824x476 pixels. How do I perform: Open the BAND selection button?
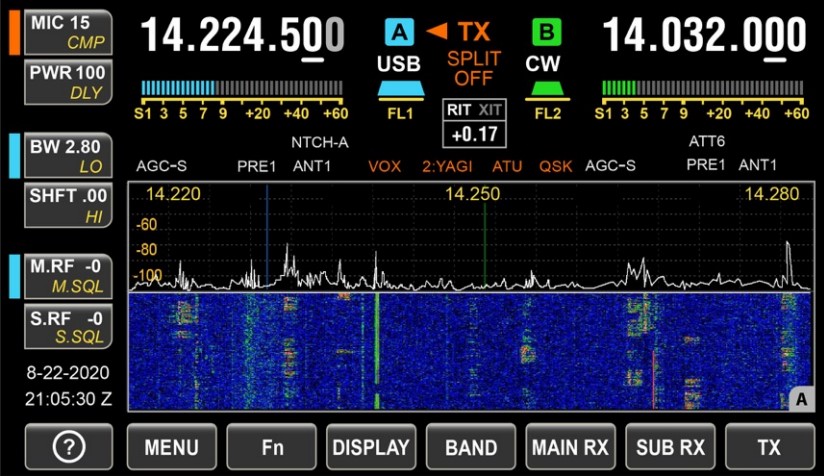tap(471, 447)
